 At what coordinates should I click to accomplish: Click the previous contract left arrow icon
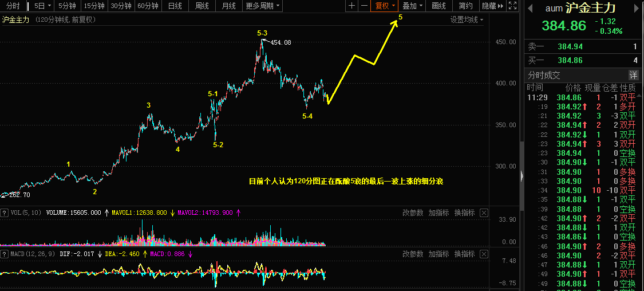click(x=530, y=9)
